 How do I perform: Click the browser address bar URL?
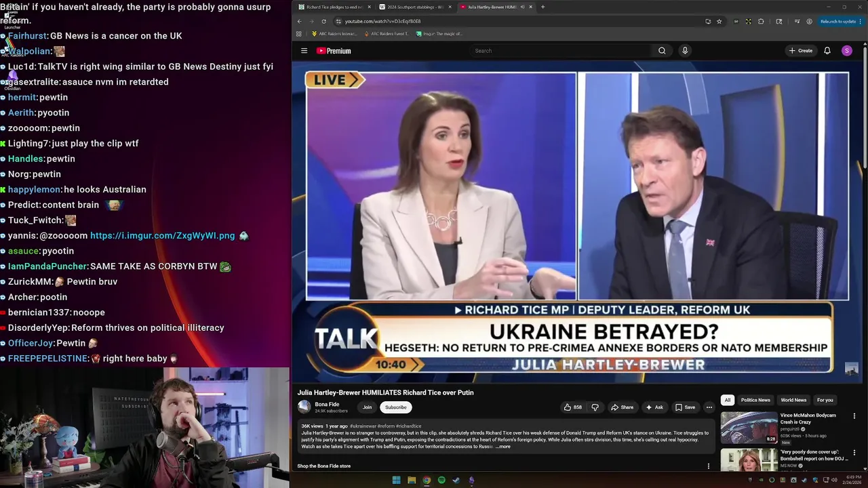click(x=382, y=21)
